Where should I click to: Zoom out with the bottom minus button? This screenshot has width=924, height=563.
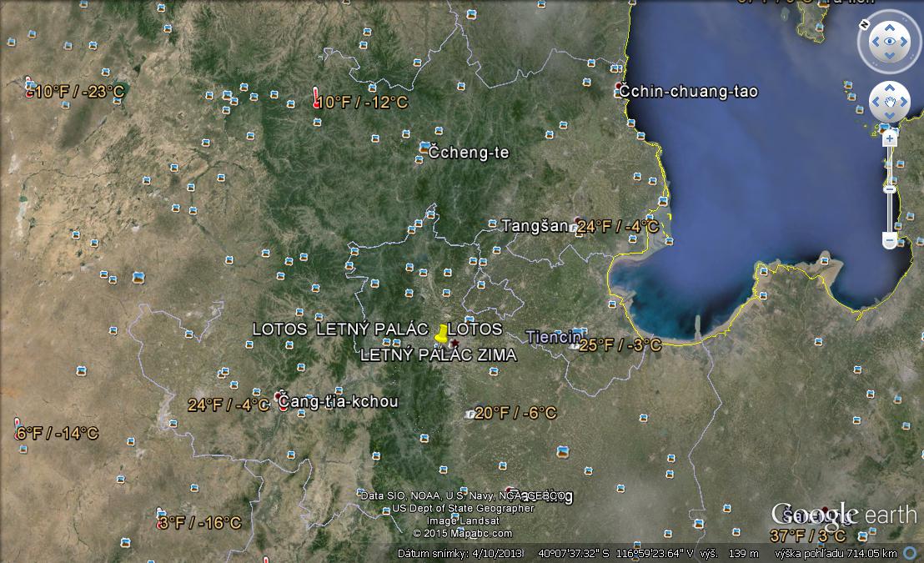tap(890, 241)
